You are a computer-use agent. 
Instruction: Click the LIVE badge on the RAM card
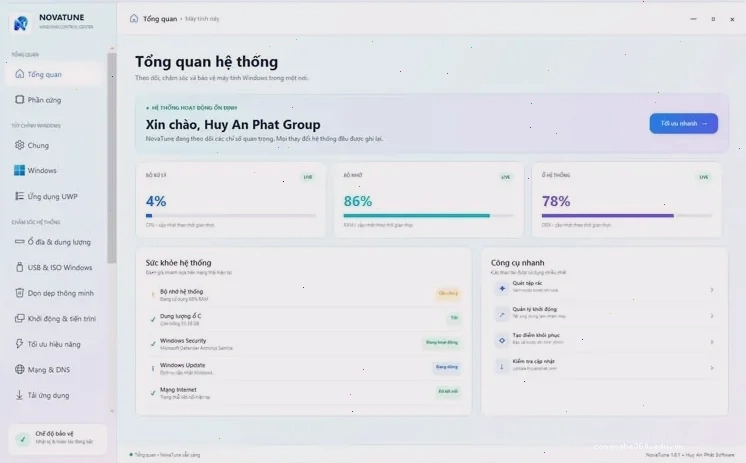(506, 177)
